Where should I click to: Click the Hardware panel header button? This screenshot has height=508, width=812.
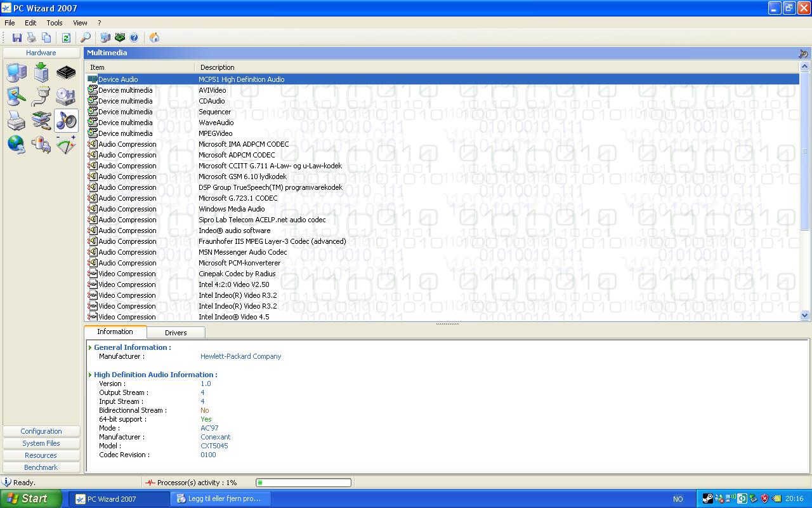click(x=41, y=53)
